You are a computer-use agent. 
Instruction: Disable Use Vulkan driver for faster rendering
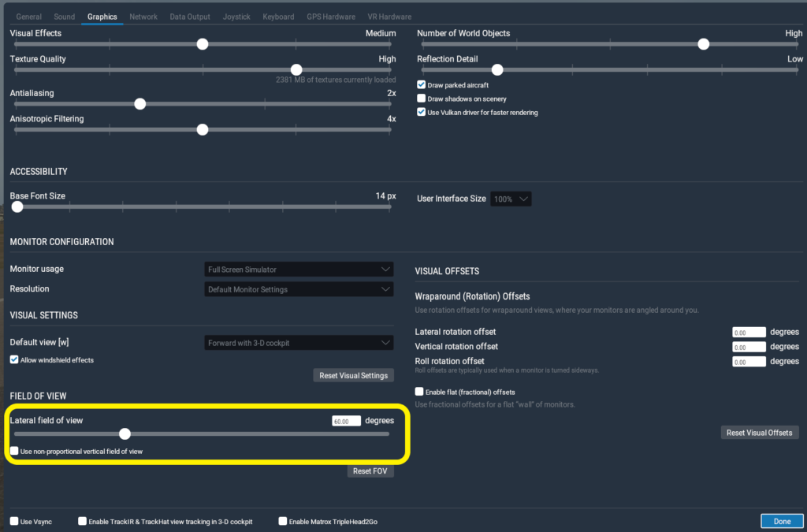click(x=421, y=112)
